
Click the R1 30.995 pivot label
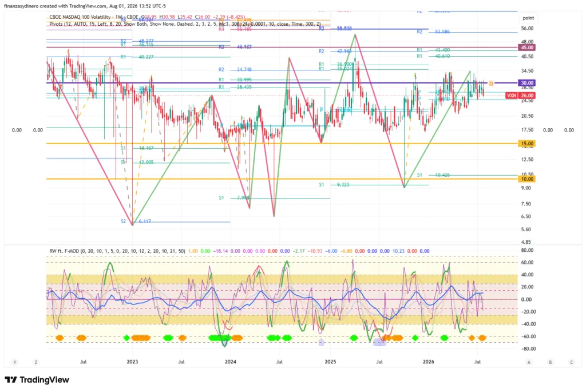click(235, 80)
